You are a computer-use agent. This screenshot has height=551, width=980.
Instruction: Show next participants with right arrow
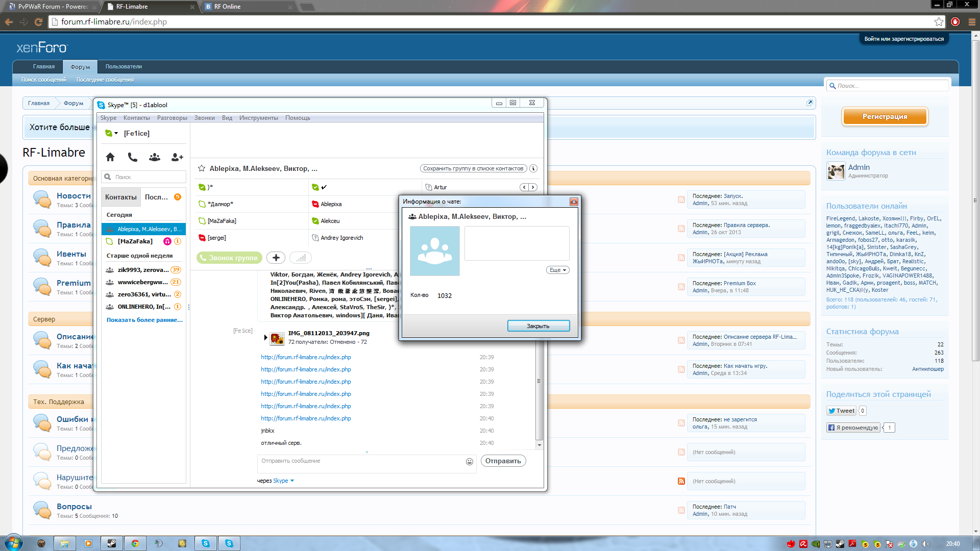pos(533,187)
